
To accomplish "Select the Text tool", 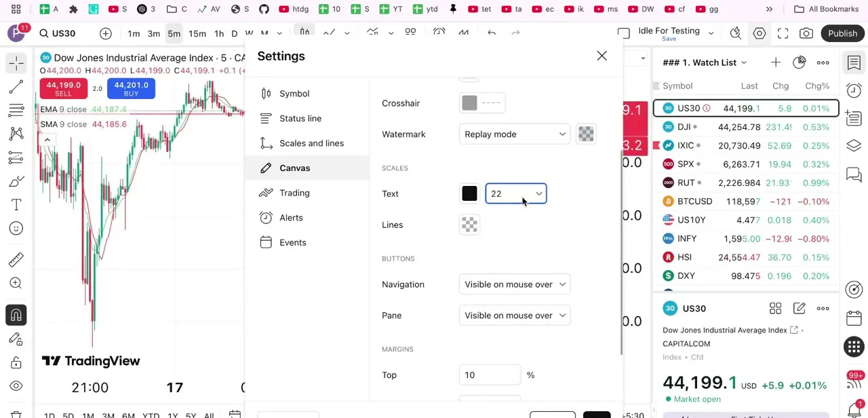I will click(x=16, y=205).
